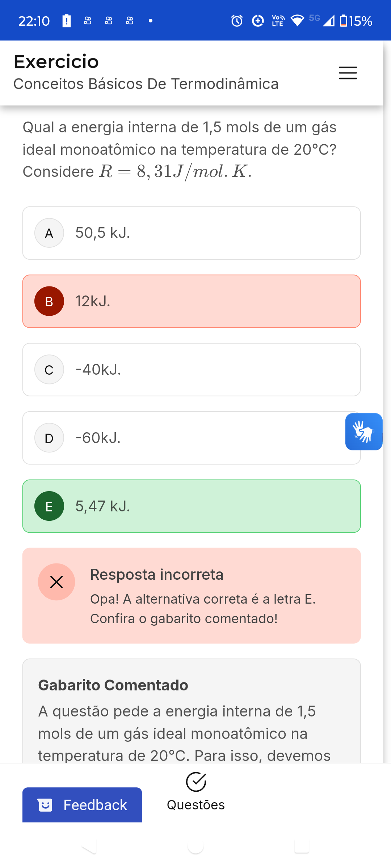The width and height of the screenshot is (391, 868).
Task: Tap the Exercicio page title
Action: pos(56,61)
